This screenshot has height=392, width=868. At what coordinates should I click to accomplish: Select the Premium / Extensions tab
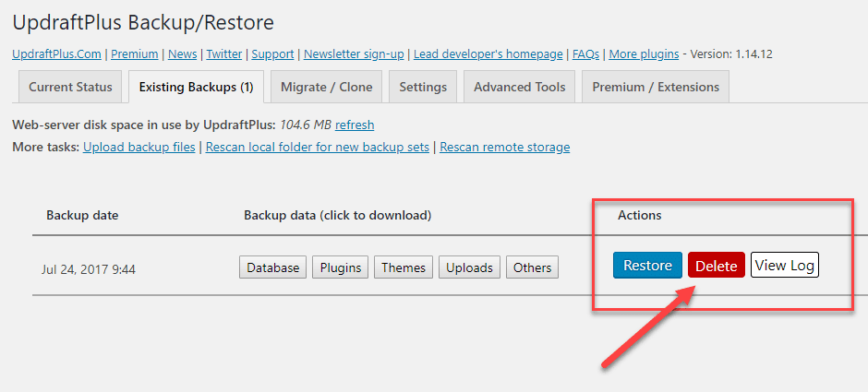(656, 87)
